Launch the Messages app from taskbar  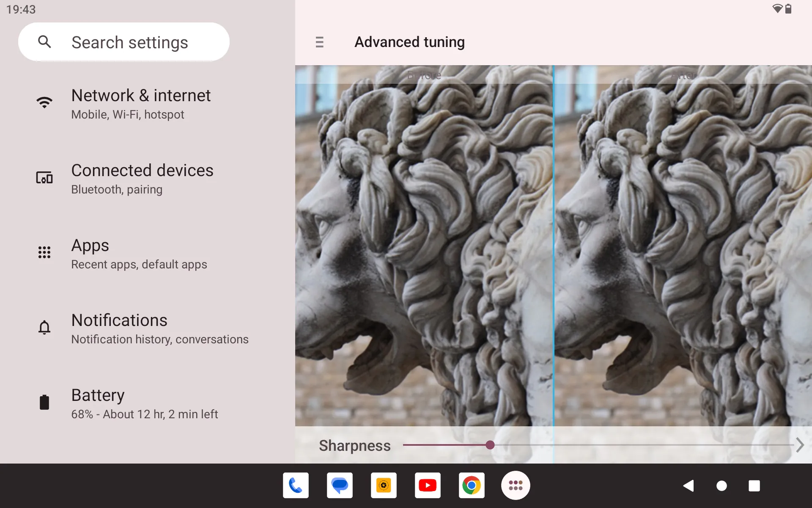coord(340,486)
